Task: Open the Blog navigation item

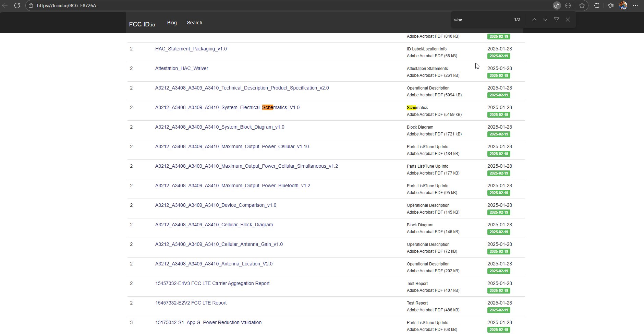Action: click(172, 23)
